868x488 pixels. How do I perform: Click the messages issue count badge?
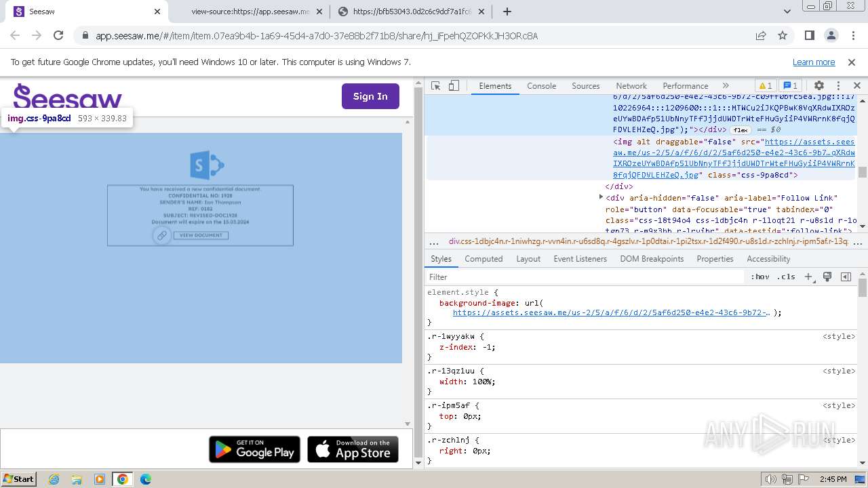click(x=791, y=86)
